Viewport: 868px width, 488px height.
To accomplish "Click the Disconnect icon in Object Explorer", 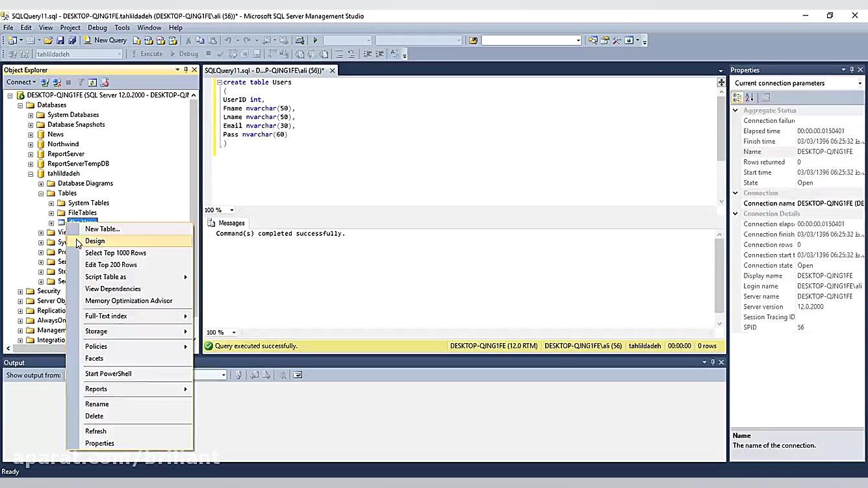I will point(57,83).
